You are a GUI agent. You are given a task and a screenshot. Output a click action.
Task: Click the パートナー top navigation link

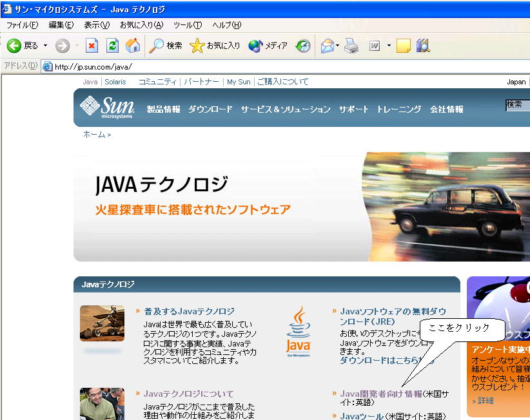[x=201, y=82]
